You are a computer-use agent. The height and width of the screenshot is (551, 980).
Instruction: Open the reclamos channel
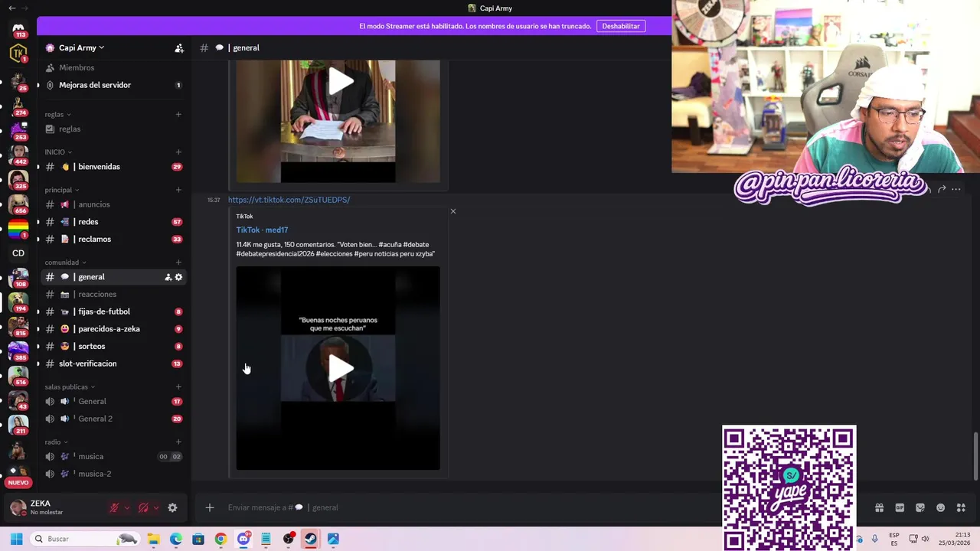click(114, 239)
